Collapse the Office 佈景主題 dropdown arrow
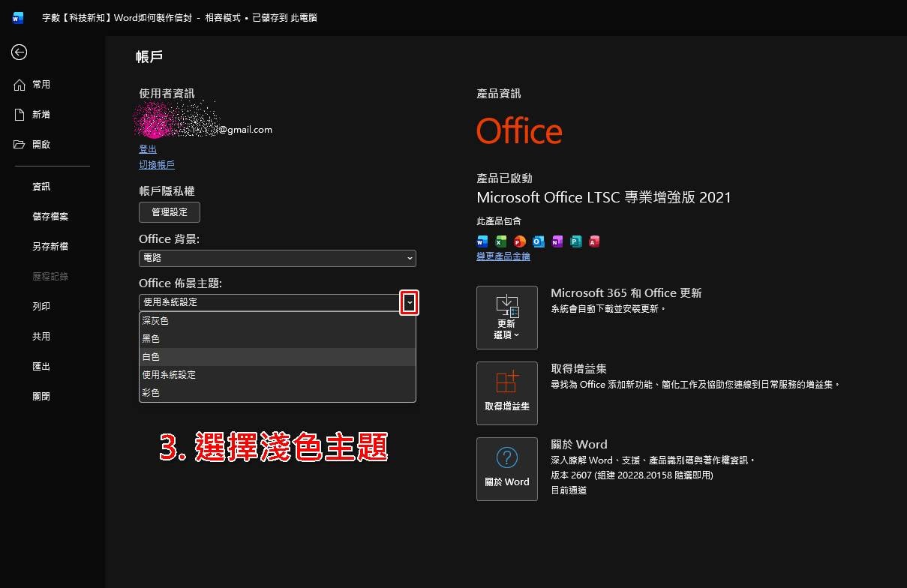 point(409,302)
